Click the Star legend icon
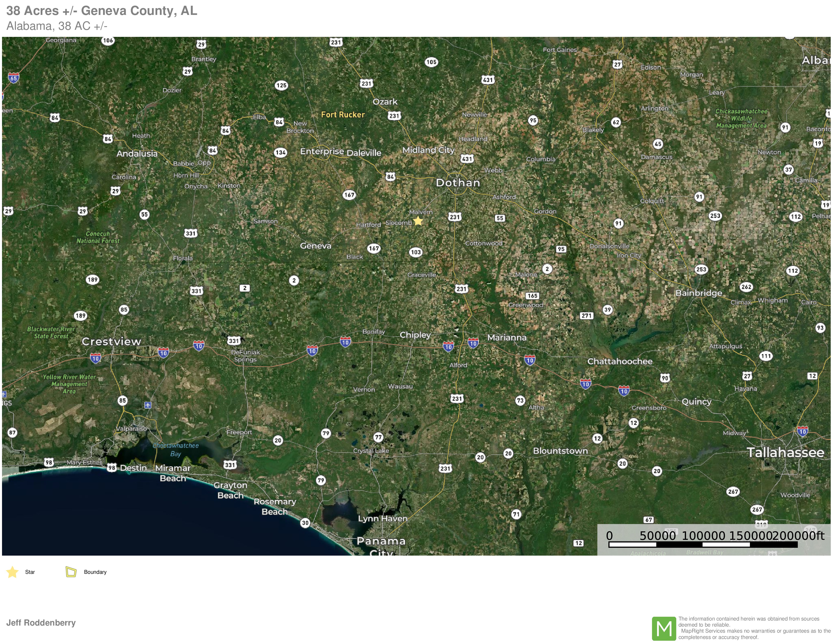833x644 pixels. 13,572
